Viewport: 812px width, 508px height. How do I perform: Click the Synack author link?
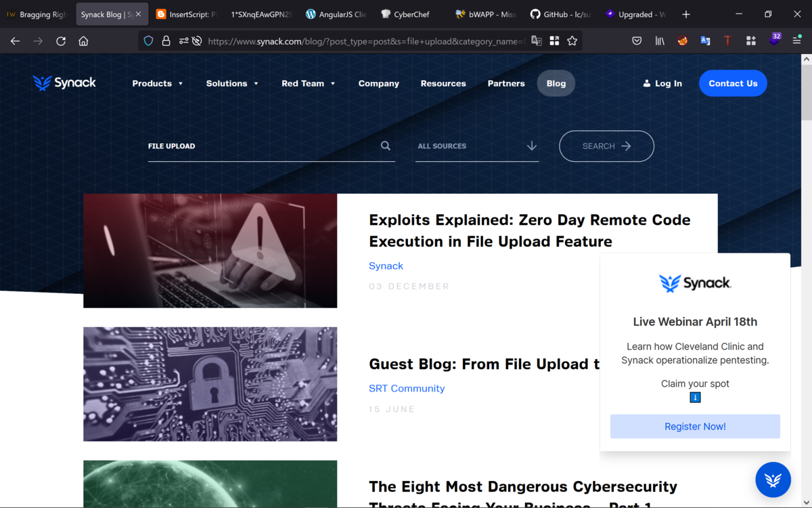tap(386, 266)
